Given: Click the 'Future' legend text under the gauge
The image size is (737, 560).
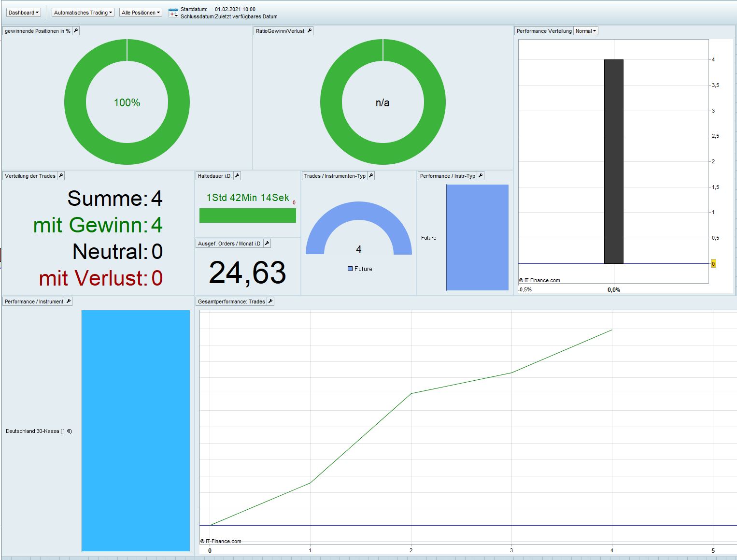Looking at the screenshot, I should pyautogui.click(x=363, y=269).
